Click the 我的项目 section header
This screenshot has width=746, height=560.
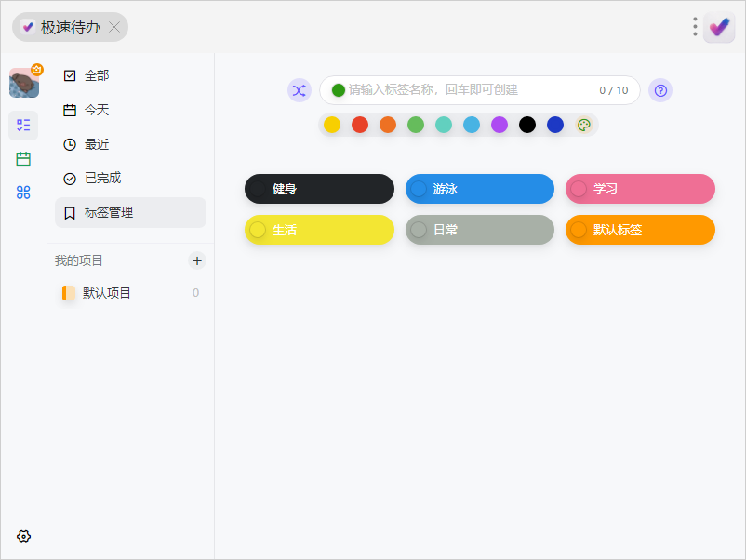pyautogui.click(x=78, y=260)
